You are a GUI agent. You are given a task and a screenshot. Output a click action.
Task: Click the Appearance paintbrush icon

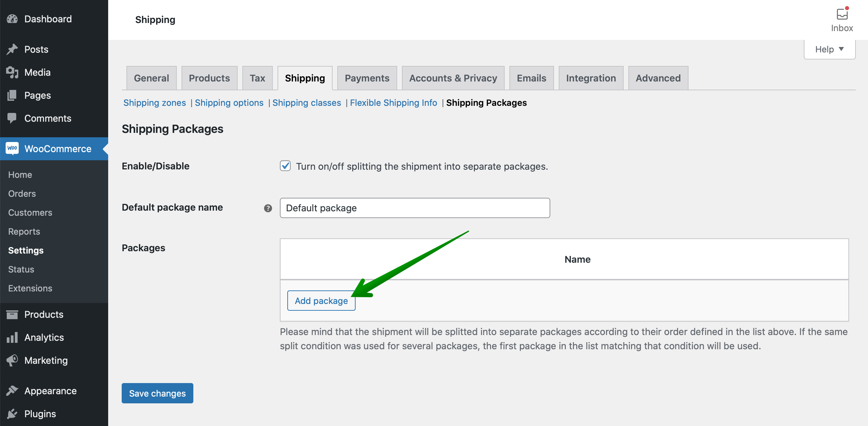[12, 391]
